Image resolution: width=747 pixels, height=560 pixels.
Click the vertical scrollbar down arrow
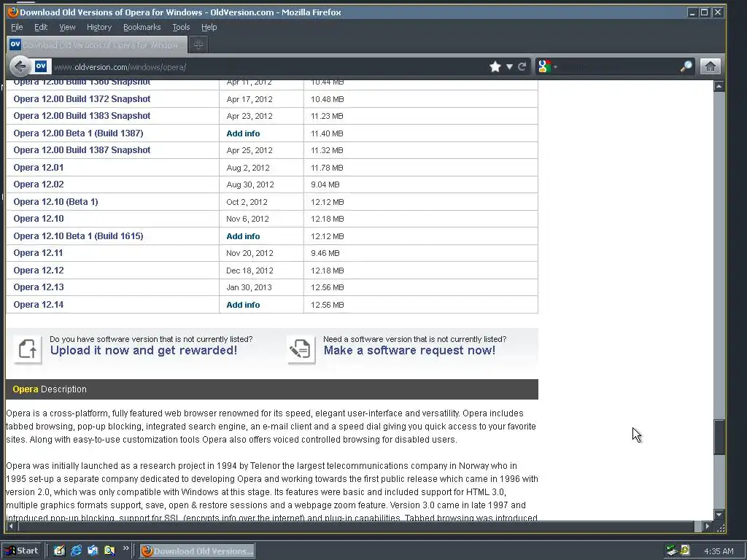click(719, 514)
